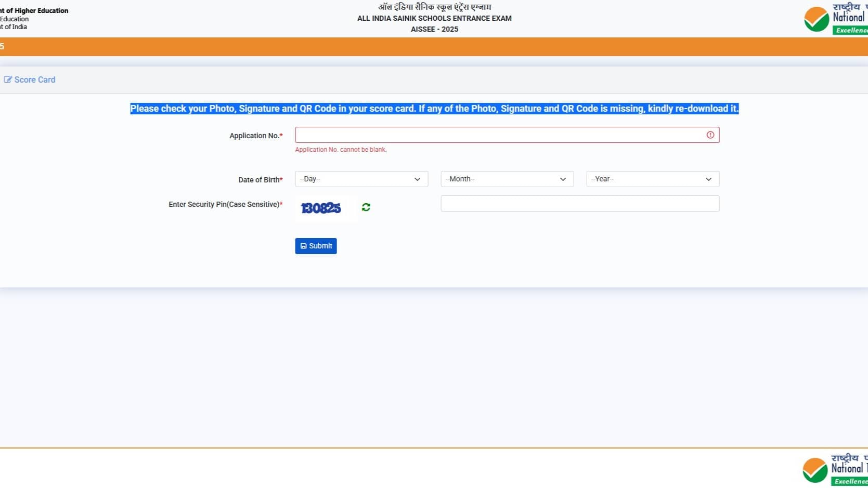Viewport: 868px width, 488px height.
Task: Click the security pin entry box
Action: pos(579,203)
